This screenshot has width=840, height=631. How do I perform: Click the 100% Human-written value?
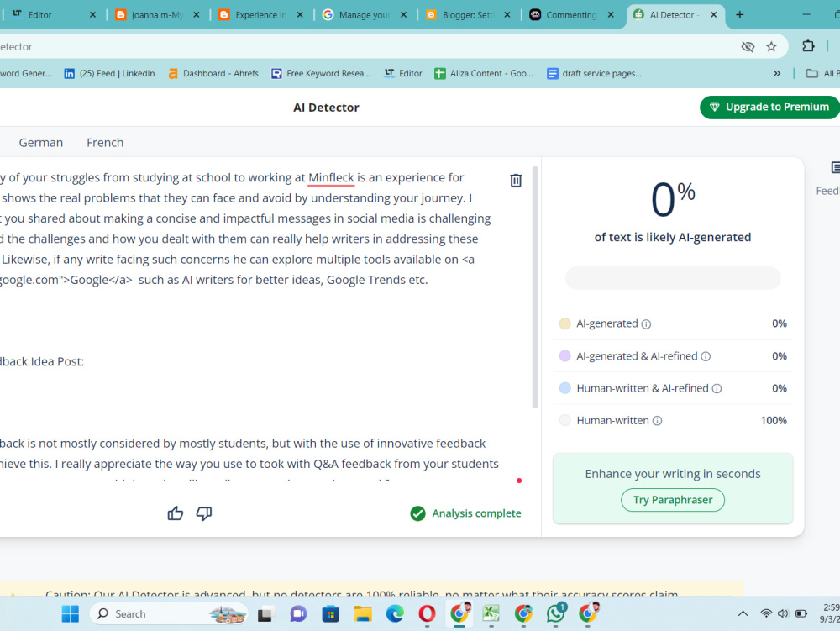pos(774,420)
